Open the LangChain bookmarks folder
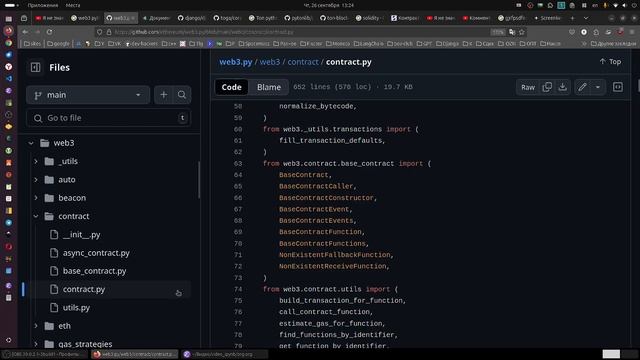The height and width of the screenshot is (360, 640). click(x=369, y=44)
